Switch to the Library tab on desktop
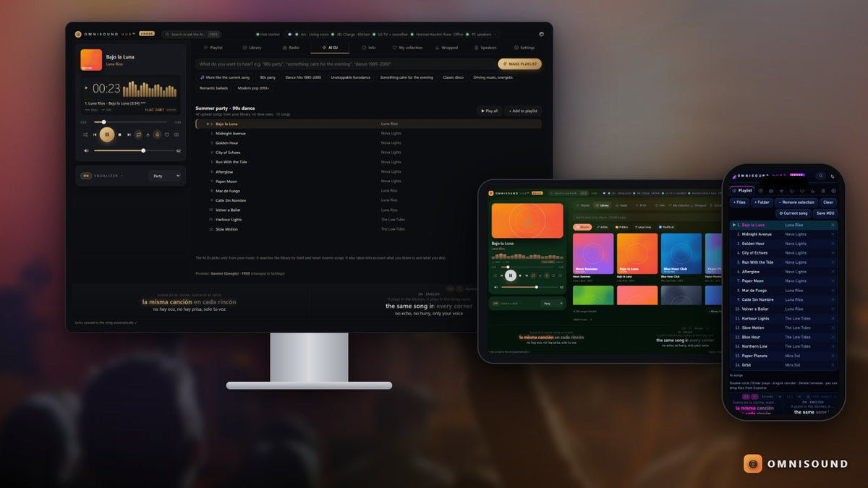Image resolution: width=868 pixels, height=488 pixels. pyautogui.click(x=252, y=48)
